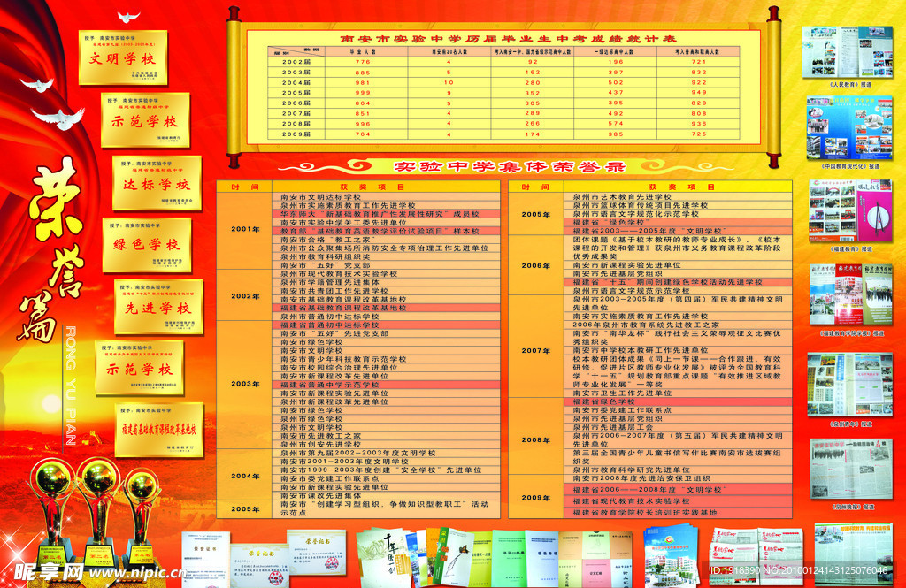906x588 pixels.
Task: Select the 2009届 row label
Action: tap(296, 134)
